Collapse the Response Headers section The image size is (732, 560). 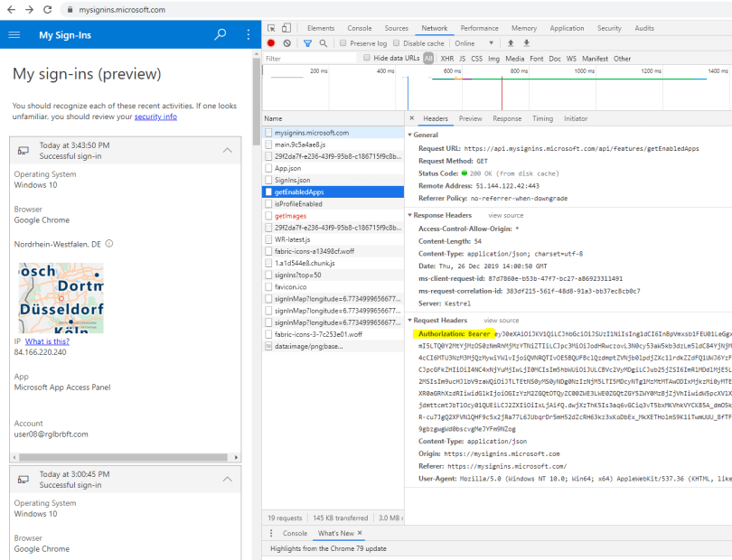pos(409,215)
